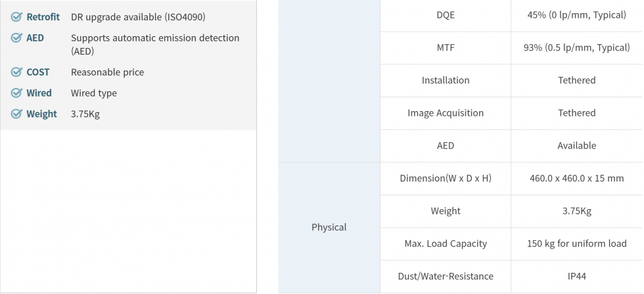The image size is (644, 294).
Task: Click the checkmark icon beside Wired
Action: (x=17, y=93)
